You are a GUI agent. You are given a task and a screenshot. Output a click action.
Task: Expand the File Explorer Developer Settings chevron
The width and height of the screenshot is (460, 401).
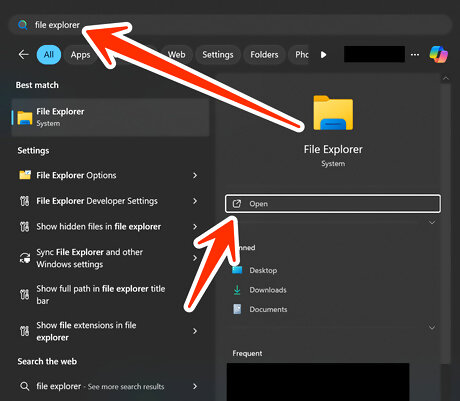[x=195, y=201]
